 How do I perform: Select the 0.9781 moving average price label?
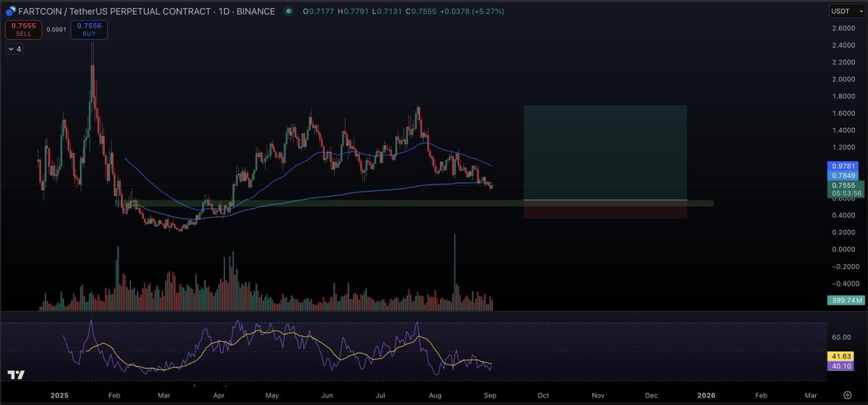click(843, 166)
